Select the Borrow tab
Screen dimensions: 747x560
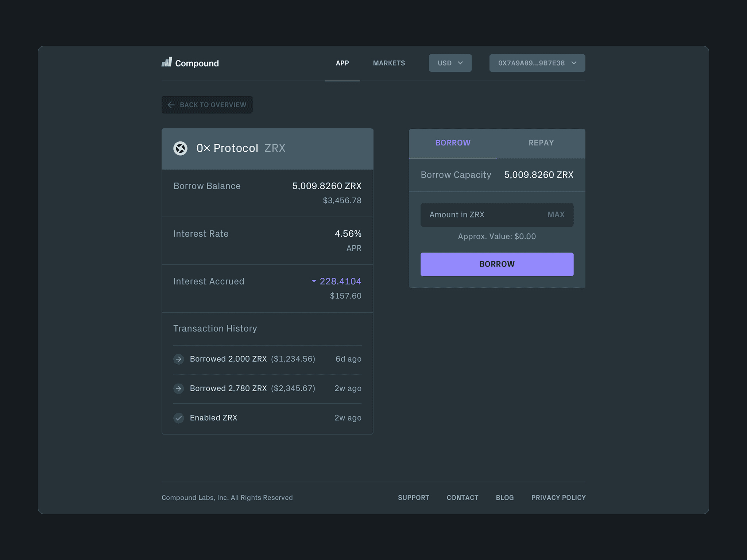point(453,143)
